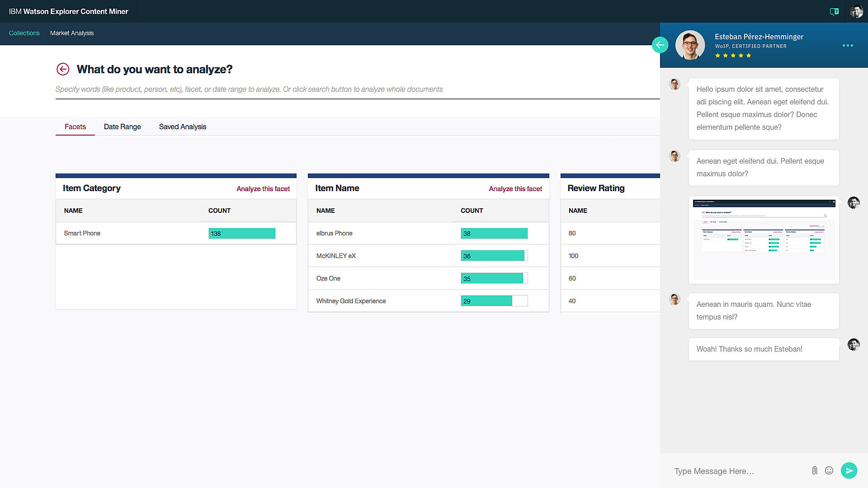Screen dimensions: 868x488
Task: Click Esteban's avatar beside the 'Aenean in mauris quam' message
Action: point(675,299)
